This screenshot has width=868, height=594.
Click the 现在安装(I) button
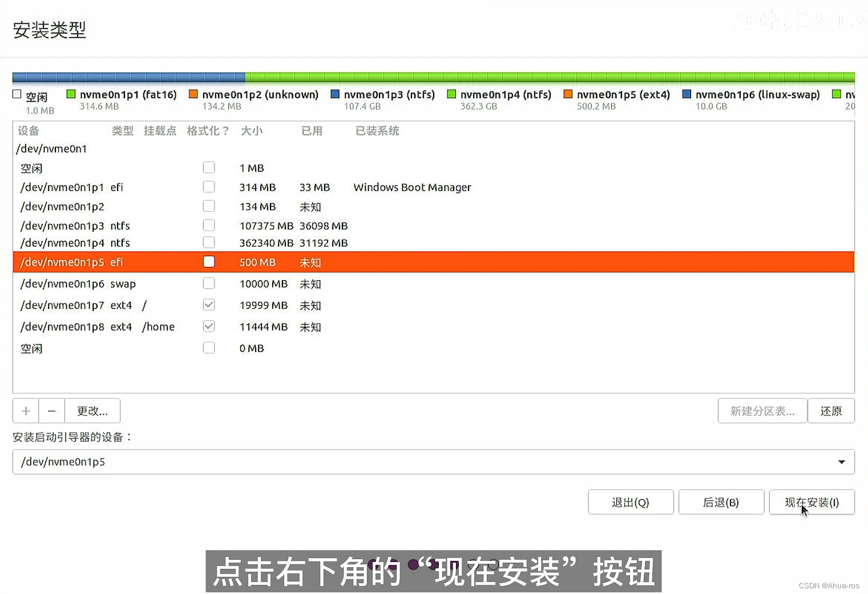[x=812, y=502]
